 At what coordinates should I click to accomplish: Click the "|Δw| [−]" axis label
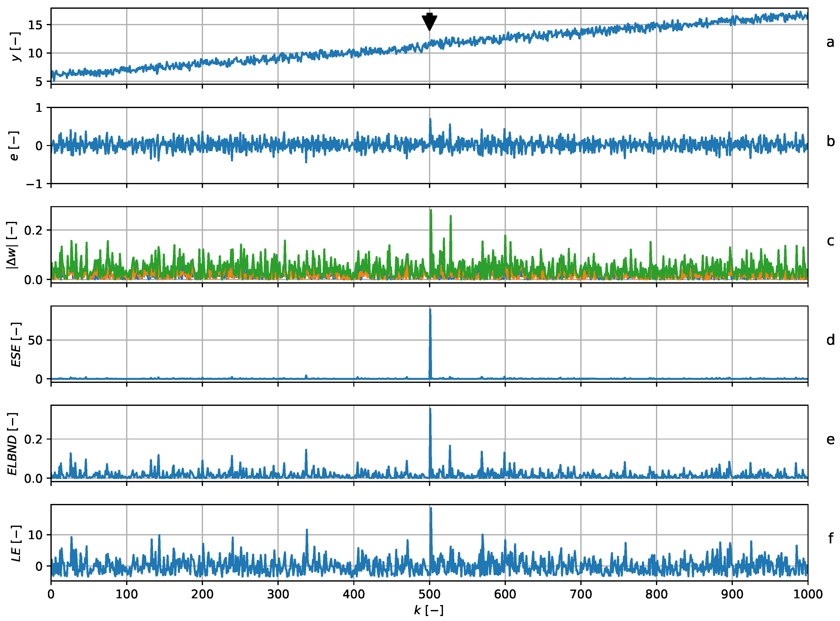[11, 245]
